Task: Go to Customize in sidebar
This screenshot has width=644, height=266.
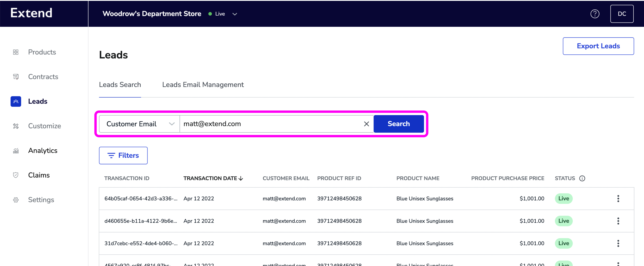Action: point(44,126)
